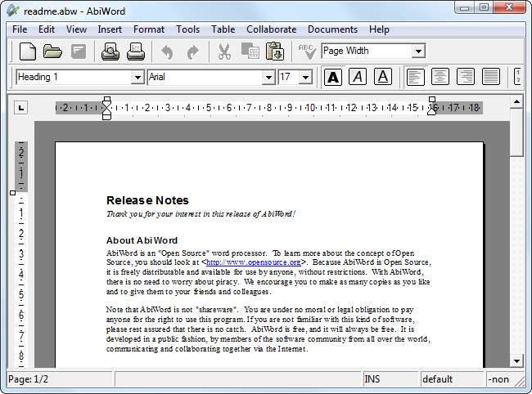Open a file with the folder icon

pyautogui.click(x=52, y=51)
